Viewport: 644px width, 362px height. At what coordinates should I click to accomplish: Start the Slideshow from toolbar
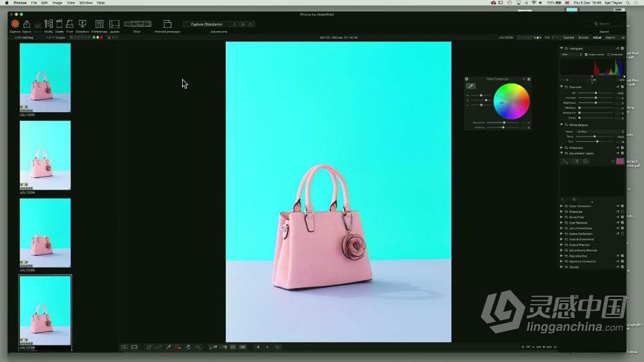pos(82,24)
